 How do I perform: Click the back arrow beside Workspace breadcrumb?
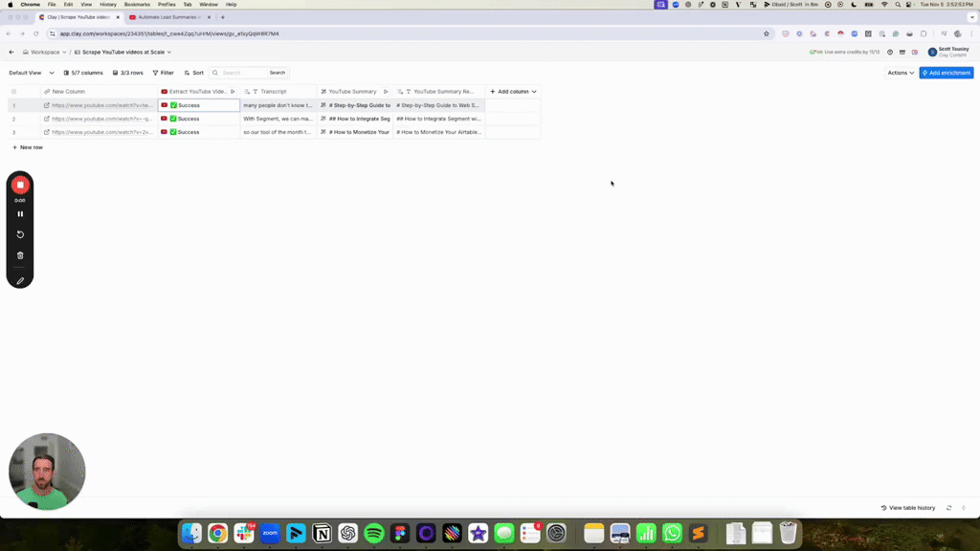11,52
